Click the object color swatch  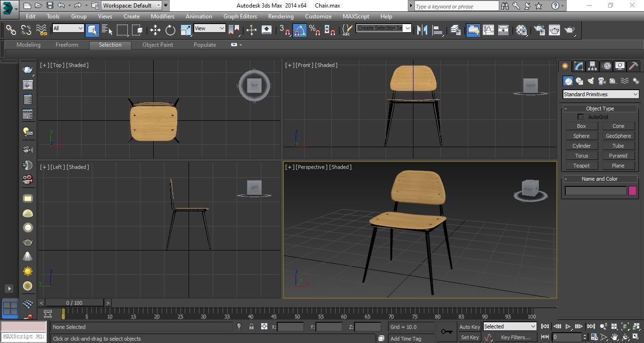632,190
